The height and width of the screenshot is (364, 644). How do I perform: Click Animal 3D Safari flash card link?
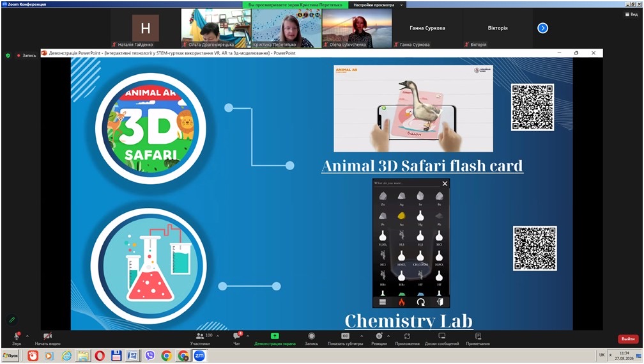422,166
